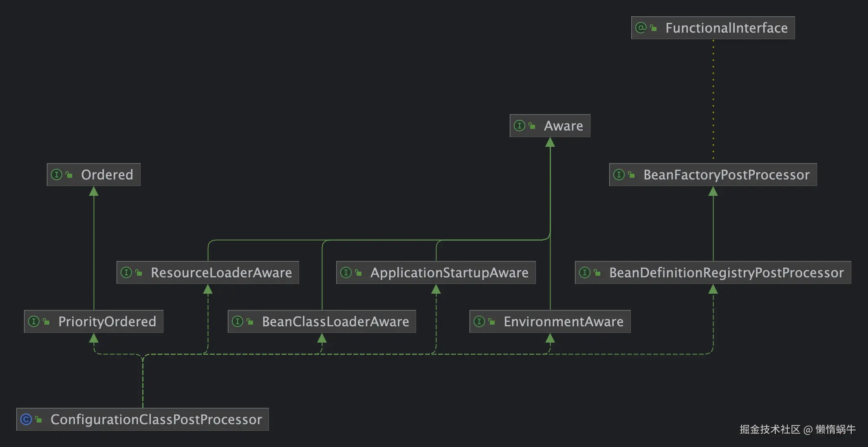Click the interface icon on Aware node
Viewport: 868px width, 447px height.
click(x=519, y=126)
